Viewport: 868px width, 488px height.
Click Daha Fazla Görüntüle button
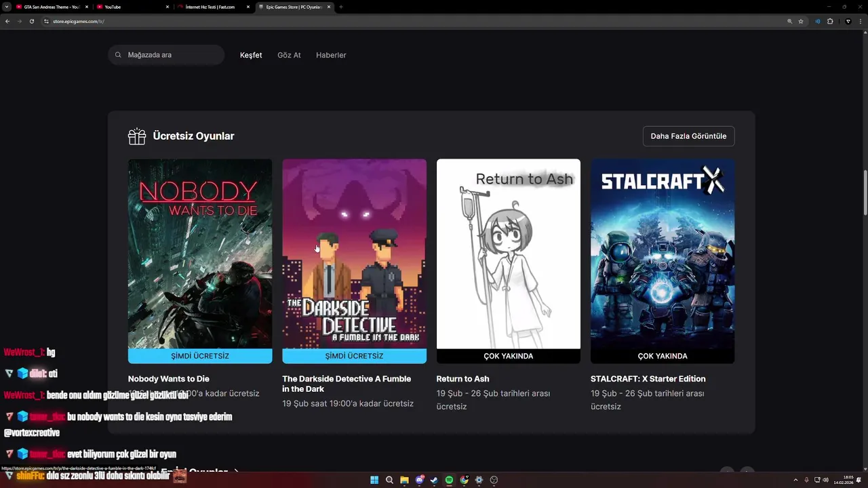[x=688, y=136]
